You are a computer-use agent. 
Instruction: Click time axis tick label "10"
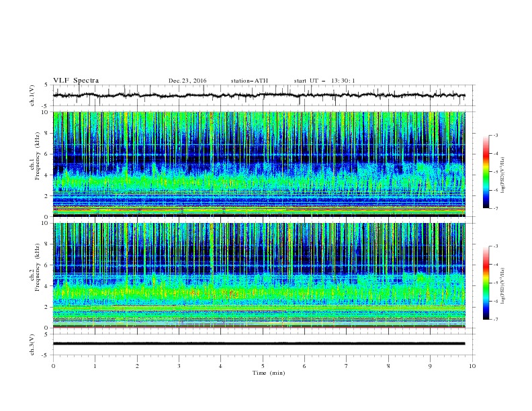click(472, 366)
